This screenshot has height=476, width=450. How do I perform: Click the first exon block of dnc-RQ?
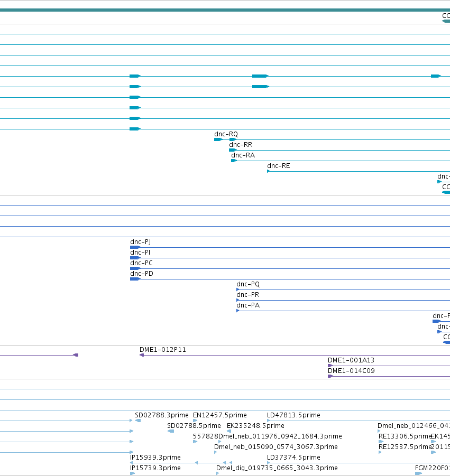pyautogui.click(x=218, y=139)
